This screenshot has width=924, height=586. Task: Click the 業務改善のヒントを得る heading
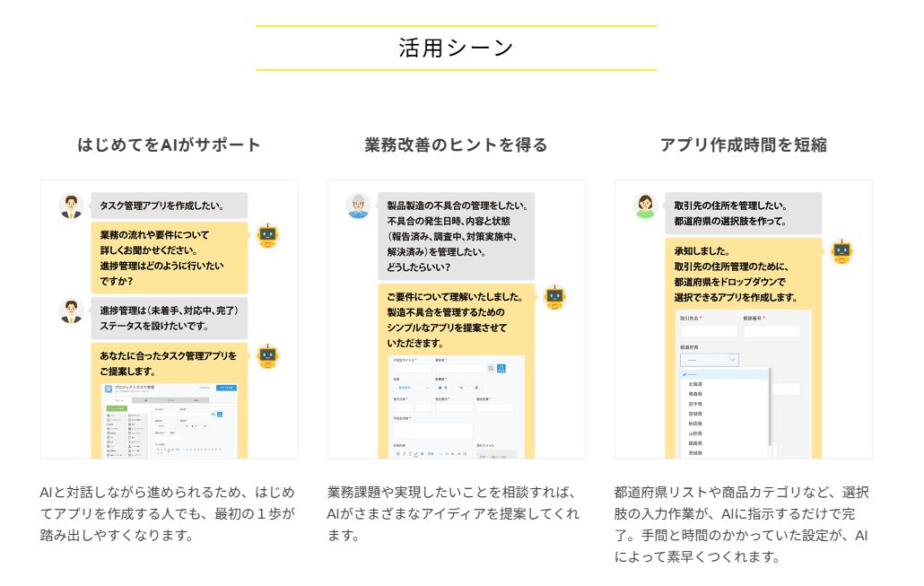tap(456, 144)
